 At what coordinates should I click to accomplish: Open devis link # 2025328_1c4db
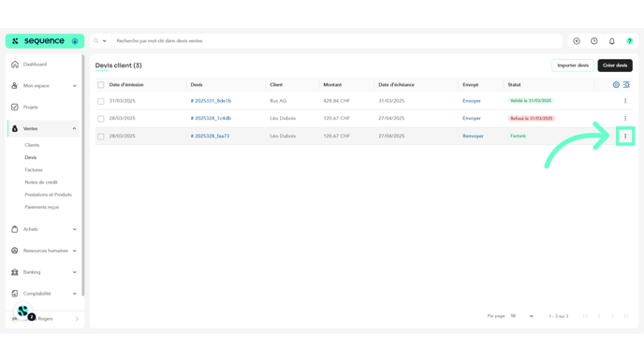point(211,118)
